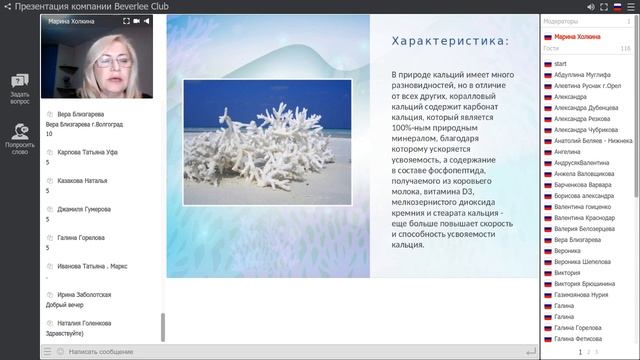The height and width of the screenshot is (360, 640).
Task: Select participant Алевтина Руснак г.Орел
Action: 587,86
